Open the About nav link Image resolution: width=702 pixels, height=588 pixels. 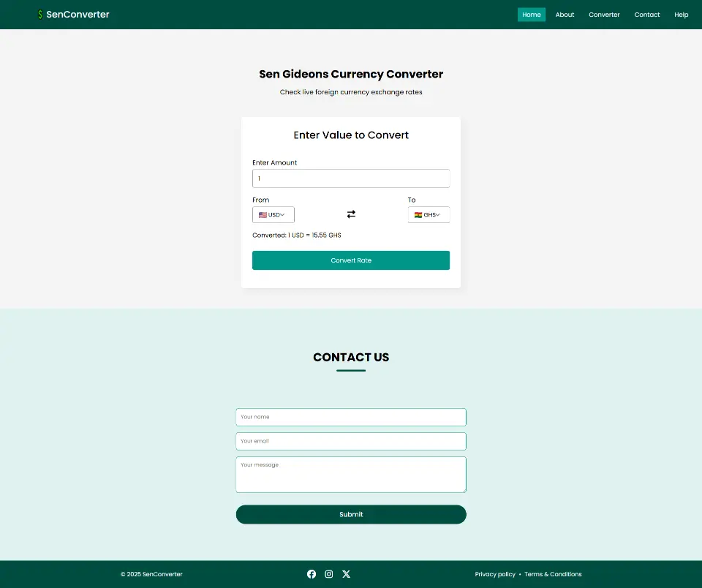pos(565,15)
